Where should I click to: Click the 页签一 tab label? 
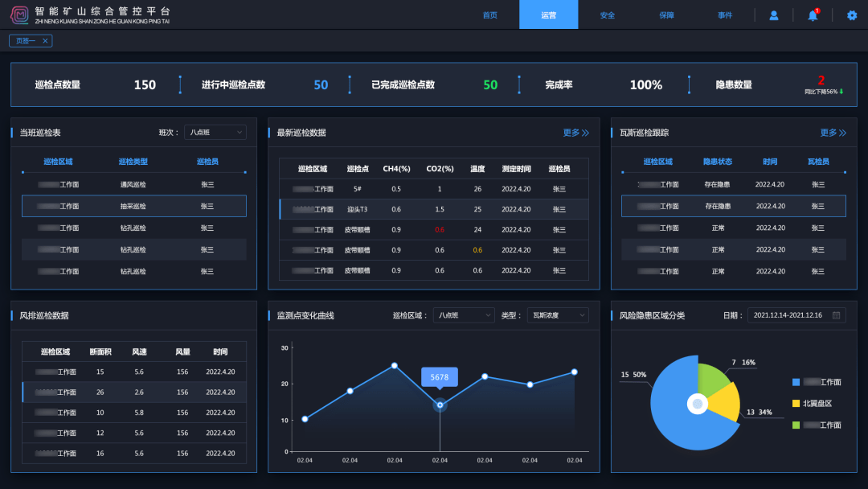(x=26, y=40)
